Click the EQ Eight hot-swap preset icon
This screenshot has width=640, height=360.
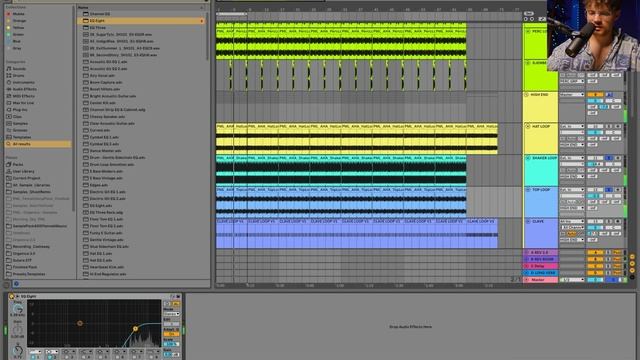(x=173, y=297)
